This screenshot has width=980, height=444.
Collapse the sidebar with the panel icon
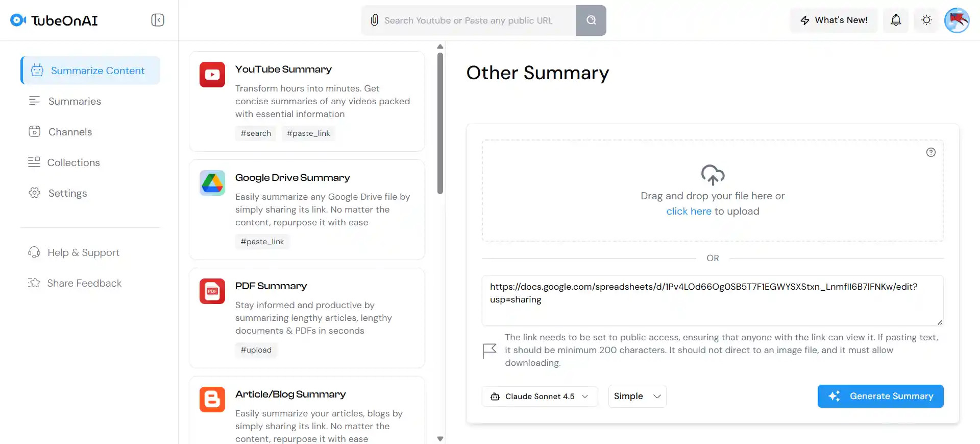click(157, 20)
